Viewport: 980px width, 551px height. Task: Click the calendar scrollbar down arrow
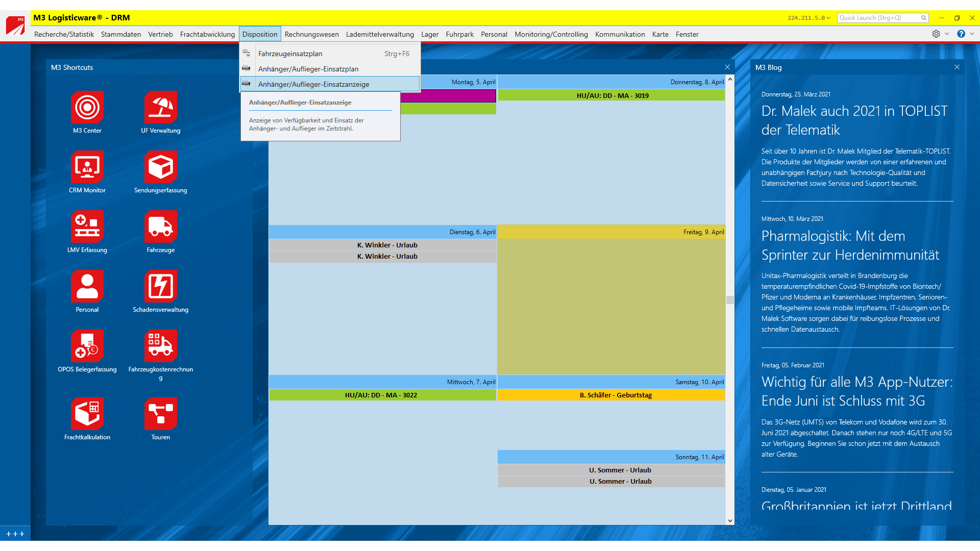pyautogui.click(x=730, y=521)
